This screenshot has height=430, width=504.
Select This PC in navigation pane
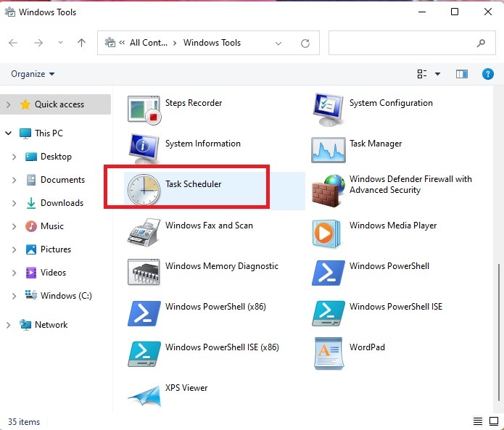point(49,133)
